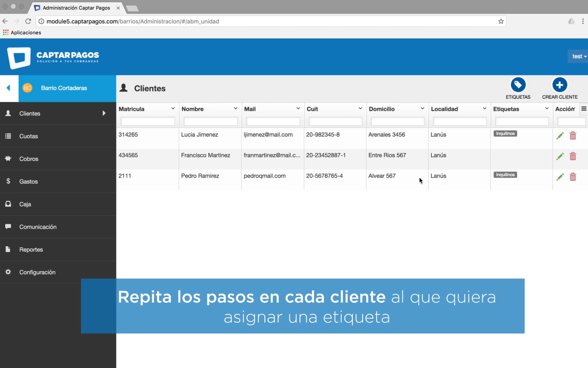The height and width of the screenshot is (368, 588).
Task: Delete Francisco Martinez with trash icon
Action: [x=573, y=156]
